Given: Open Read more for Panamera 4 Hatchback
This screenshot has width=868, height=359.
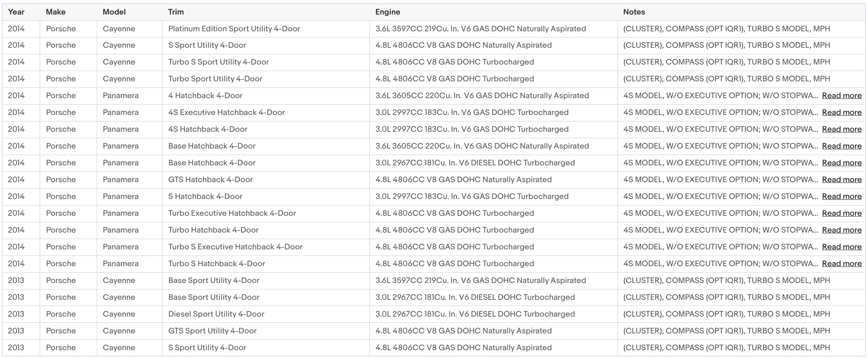Looking at the screenshot, I should [x=842, y=95].
